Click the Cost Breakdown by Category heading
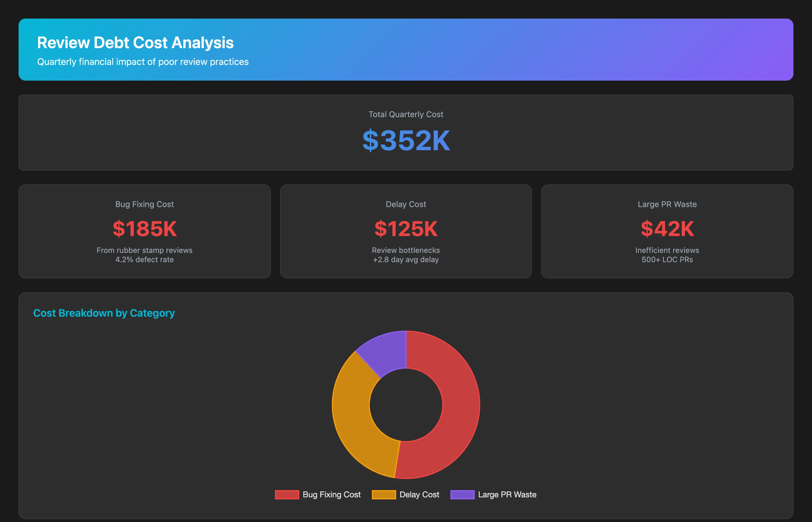Viewport: 812px width, 522px height. (x=104, y=313)
